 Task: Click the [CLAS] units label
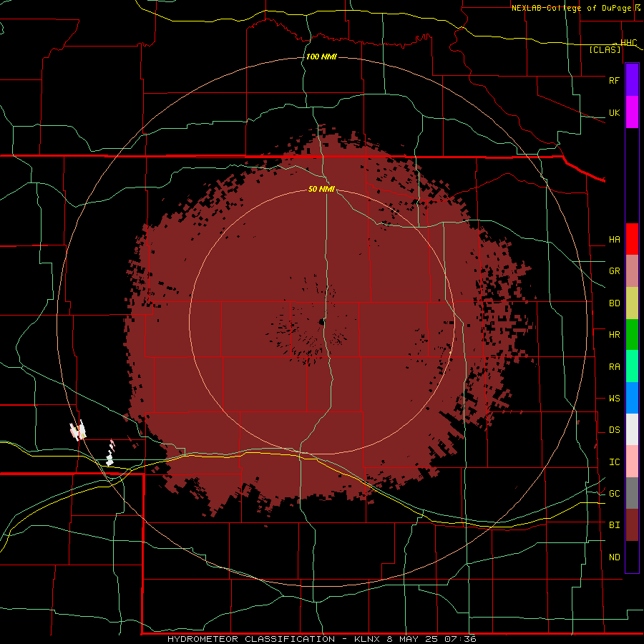click(605, 49)
